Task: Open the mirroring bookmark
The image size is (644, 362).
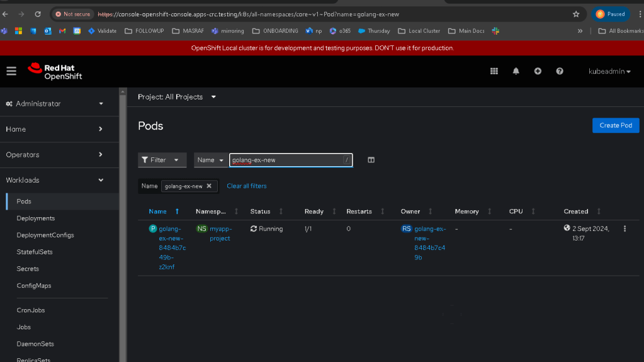Action: coord(227,31)
